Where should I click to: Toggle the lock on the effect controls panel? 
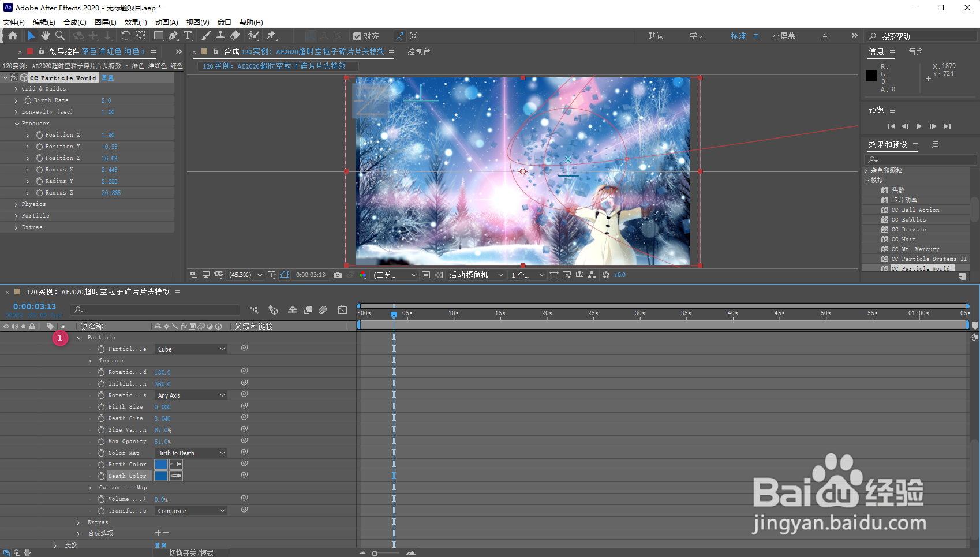pyautogui.click(x=41, y=51)
